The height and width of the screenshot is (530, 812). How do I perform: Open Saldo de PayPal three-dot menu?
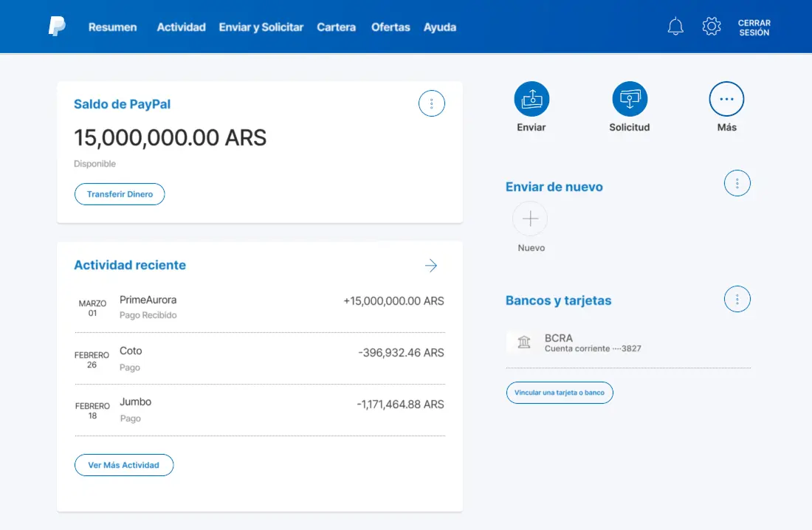[431, 104]
